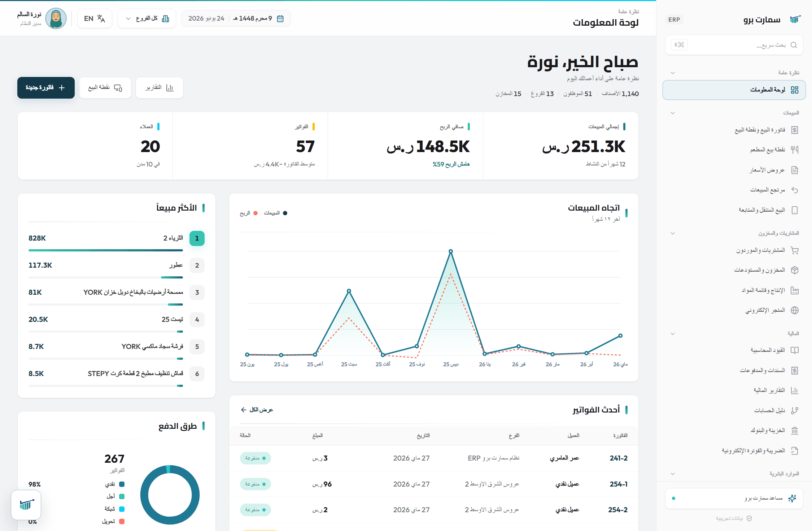Click the Smart Pro logo in sidebar header

coord(795,19)
